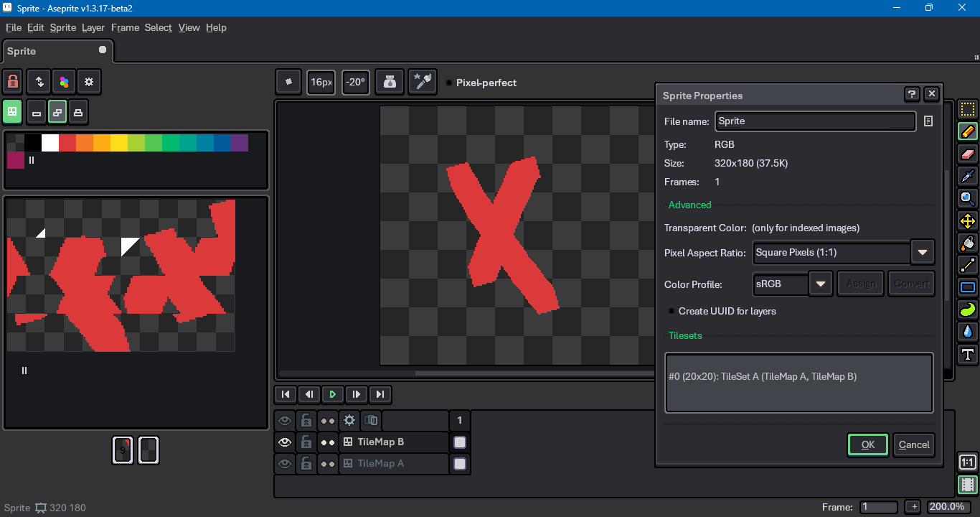Screen dimensions: 980x517
Task: Play the animation
Action: coord(332,394)
